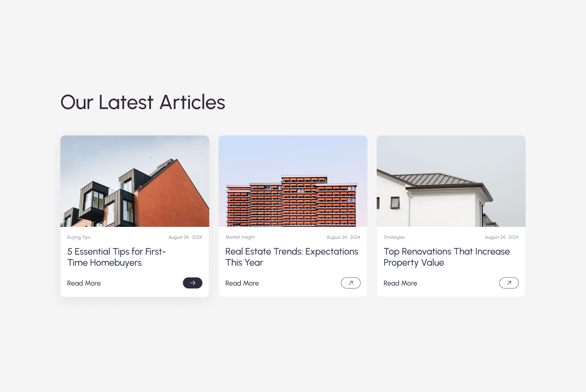Viewport: 586px width, 392px height.
Task: Select the Strategies category label
Action: [x=394, y=237]
